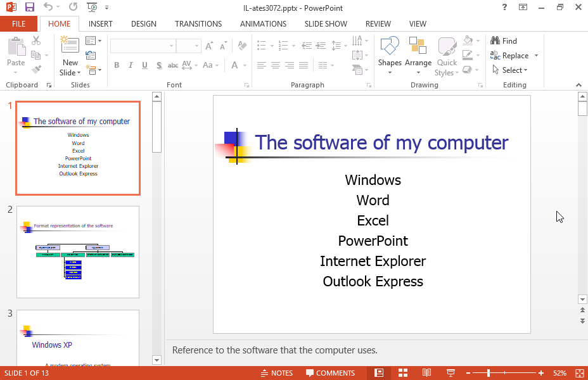588x380 pixels.
Task: Reset slide layout icon
Action: (x=91, y=55)
